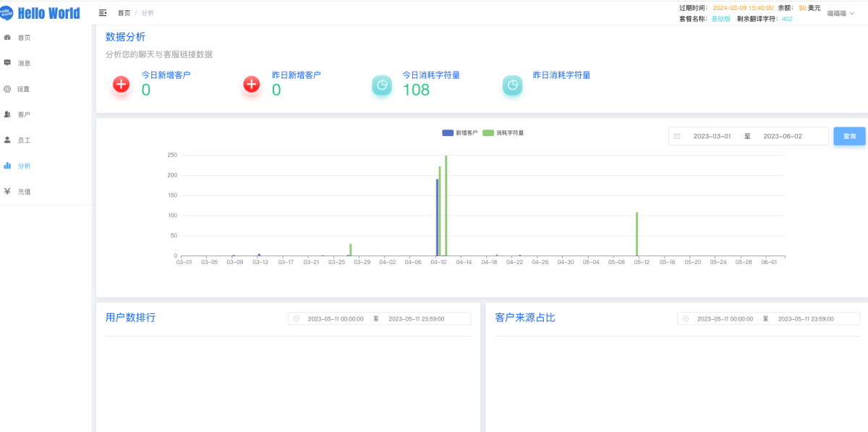Click the clock icon in 用户数排行 date range

click(x=297, y=318)
